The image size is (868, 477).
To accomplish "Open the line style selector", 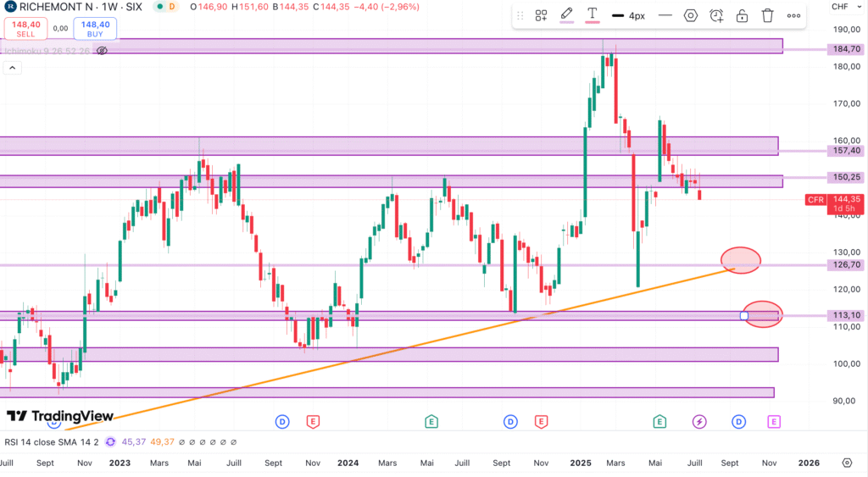I will (665, 15).
